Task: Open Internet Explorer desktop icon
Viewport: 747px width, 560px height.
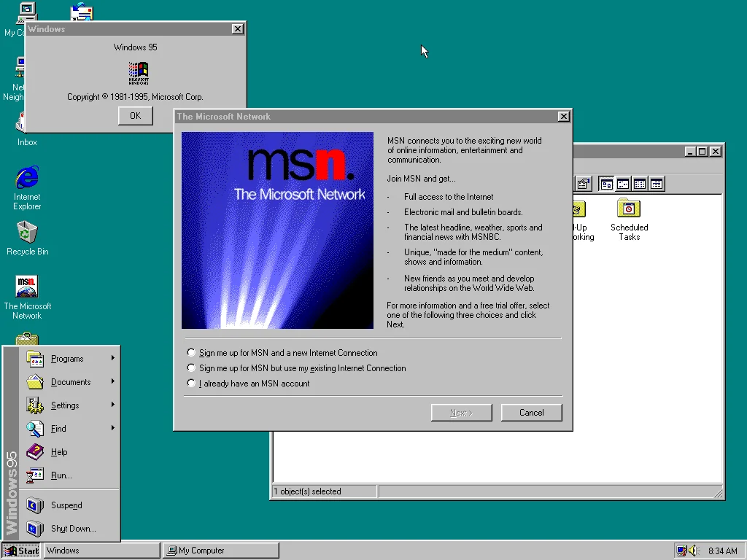Action: tap(27, 178)
